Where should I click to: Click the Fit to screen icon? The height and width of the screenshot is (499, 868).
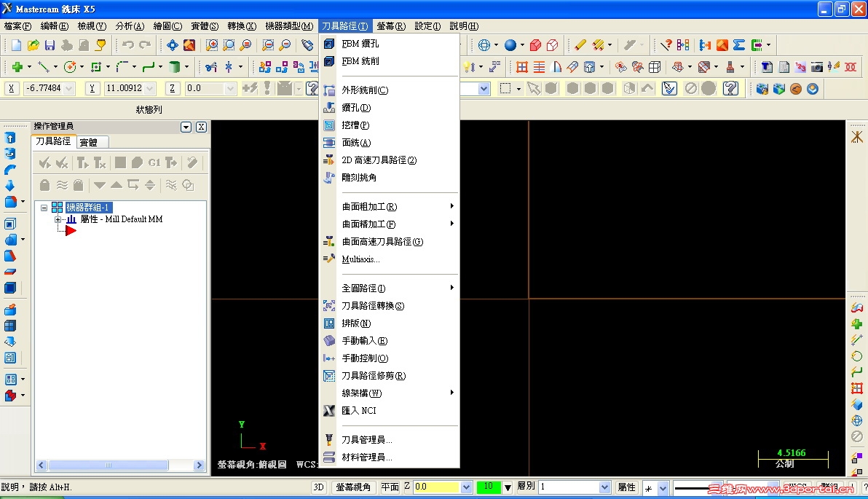173,45
